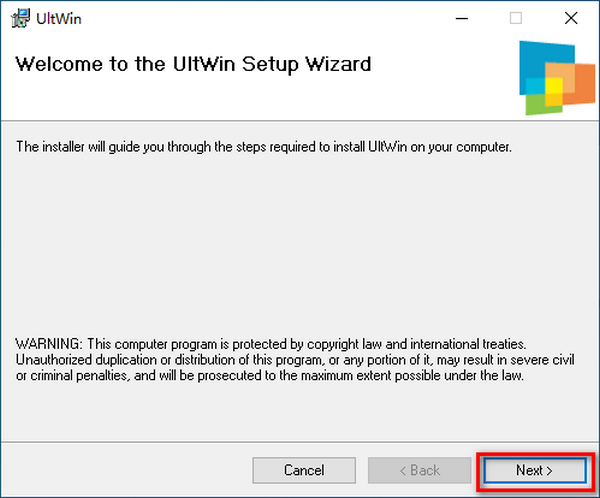Select the Welcome to UltWin Setup Wizard heading
This screenshot has height=498, width=600.
[x=193, y=64]
